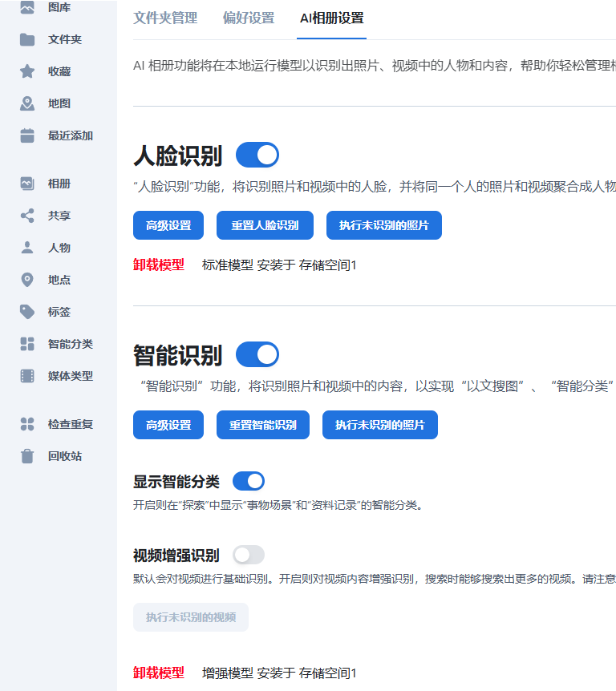Open 高级设置 under 智能识别
616x691 pixels.
coord(168,425)
